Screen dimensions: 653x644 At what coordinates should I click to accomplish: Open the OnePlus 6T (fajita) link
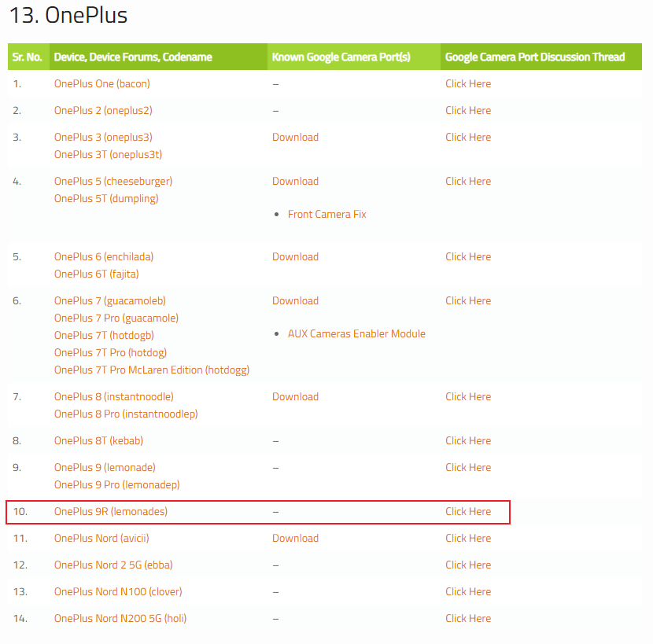pos(96,274)
